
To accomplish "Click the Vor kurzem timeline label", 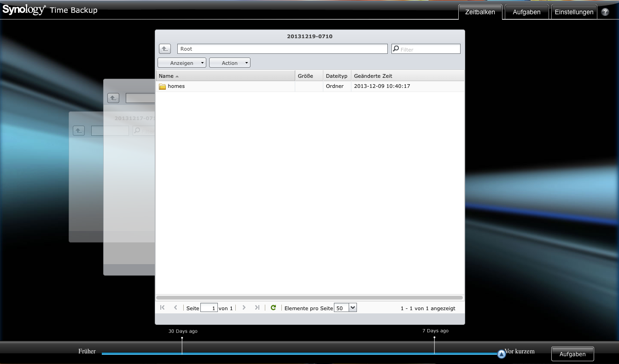I will pos(520,351).
